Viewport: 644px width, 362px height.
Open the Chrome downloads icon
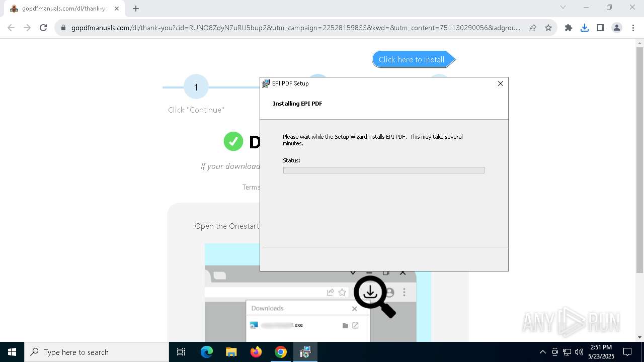click(x=585, y=28)
